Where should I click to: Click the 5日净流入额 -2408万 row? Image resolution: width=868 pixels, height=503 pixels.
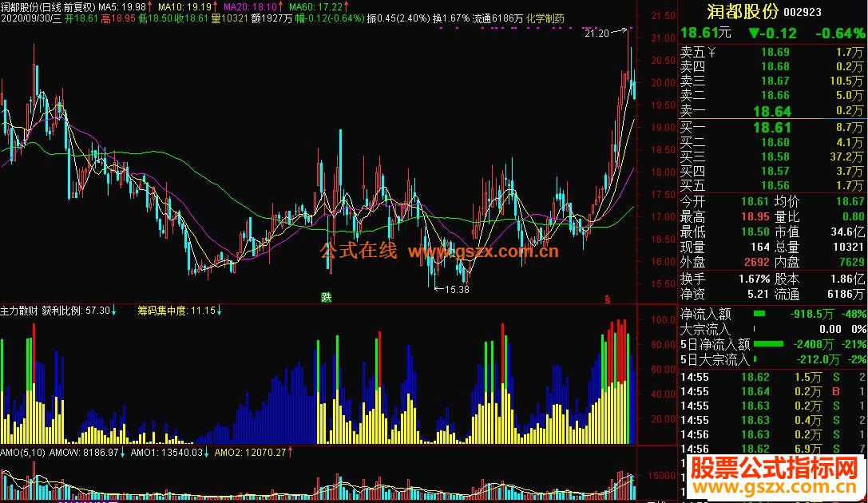pyautogui.click(x=773, y=344)
